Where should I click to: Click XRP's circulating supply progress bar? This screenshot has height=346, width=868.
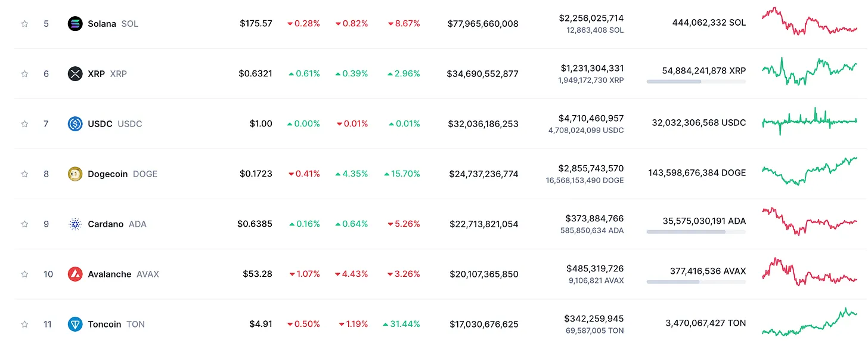pyautogui.click(x=696, y=81)
